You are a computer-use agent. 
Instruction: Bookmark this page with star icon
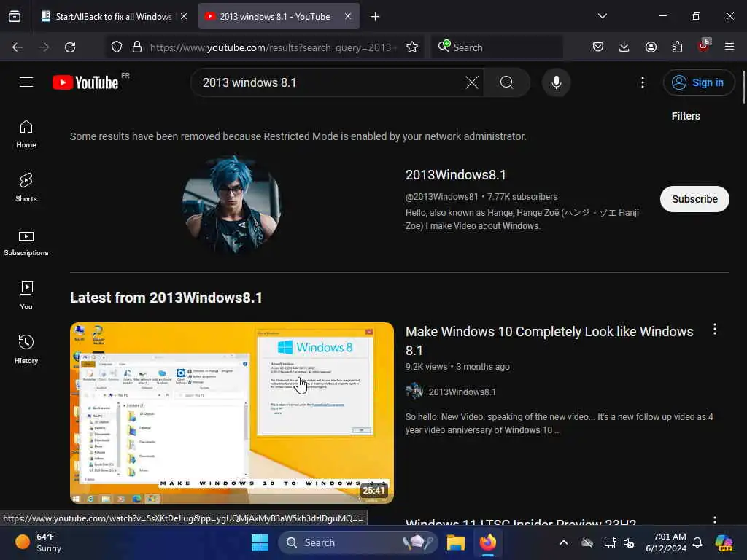click(x=412, y=47)
